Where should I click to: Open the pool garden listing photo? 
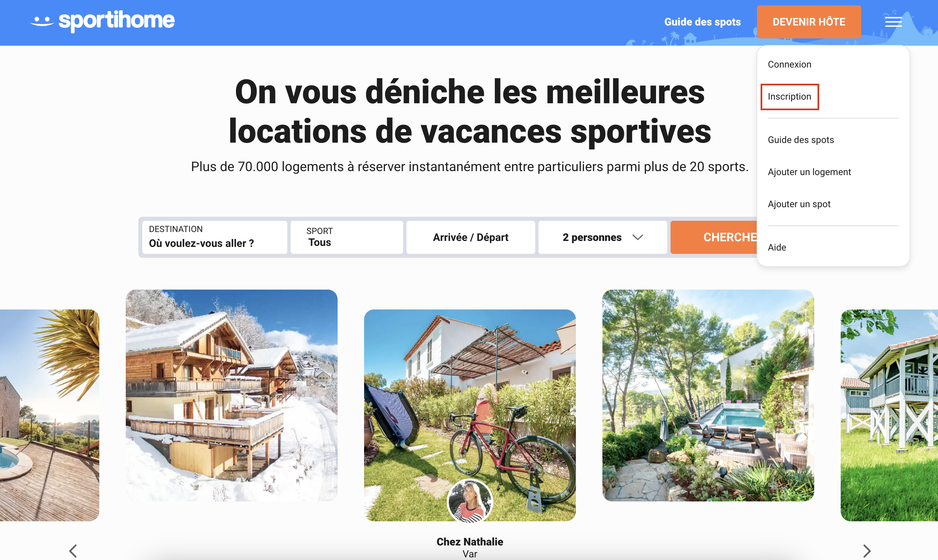click(708, 395)
